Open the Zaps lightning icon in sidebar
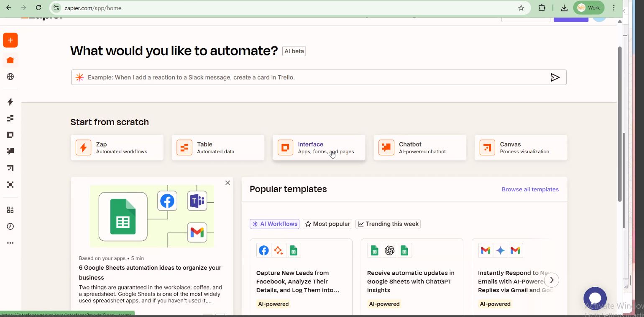Viewport: 644px width, 317px height. point(10,102)
